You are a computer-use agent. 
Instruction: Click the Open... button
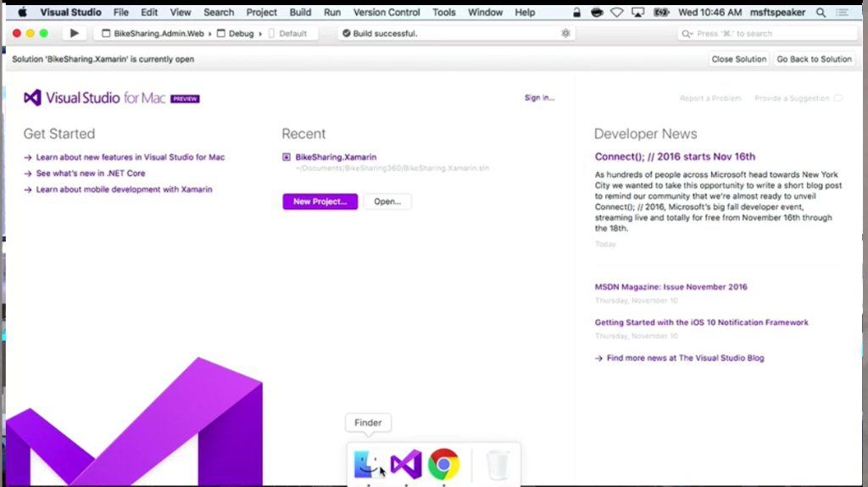pos(387,202)
